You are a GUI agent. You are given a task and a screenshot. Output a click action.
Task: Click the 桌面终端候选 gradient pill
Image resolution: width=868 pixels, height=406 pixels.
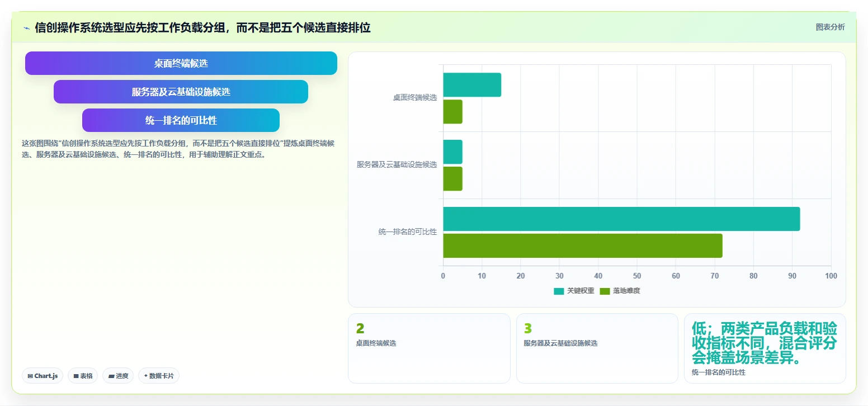pos(181,63)
